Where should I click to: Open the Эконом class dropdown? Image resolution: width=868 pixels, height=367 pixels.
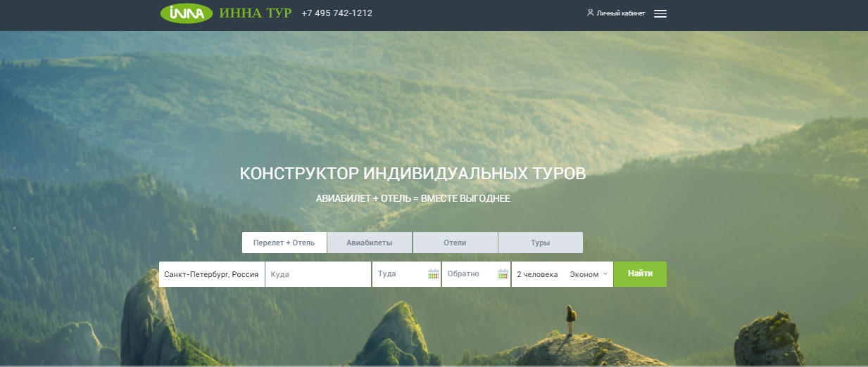584,274
